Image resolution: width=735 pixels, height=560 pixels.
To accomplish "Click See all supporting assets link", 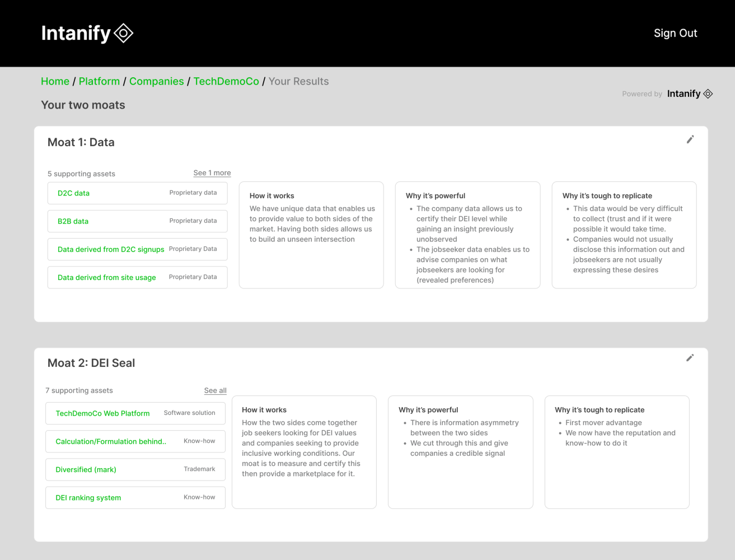I will [x=216, y=390].
